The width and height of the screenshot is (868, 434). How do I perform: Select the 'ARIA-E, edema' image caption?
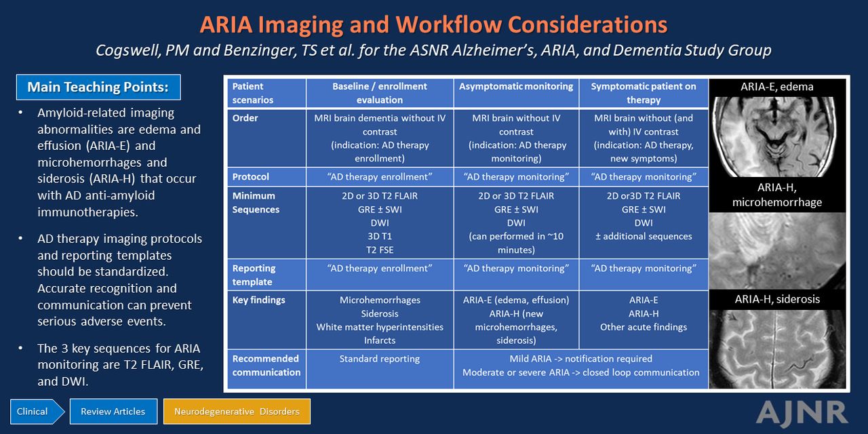tap(778, 87)
